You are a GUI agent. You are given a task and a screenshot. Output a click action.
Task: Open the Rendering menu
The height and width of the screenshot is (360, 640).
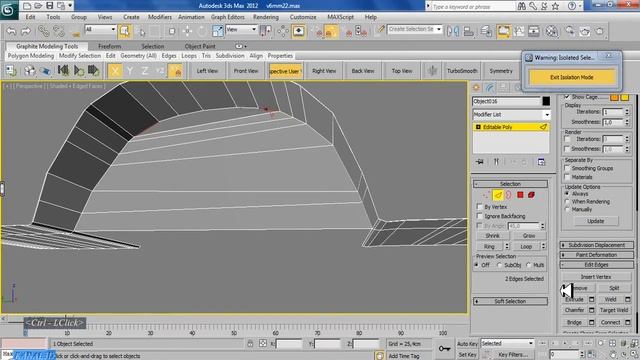(x=266, y=17)
